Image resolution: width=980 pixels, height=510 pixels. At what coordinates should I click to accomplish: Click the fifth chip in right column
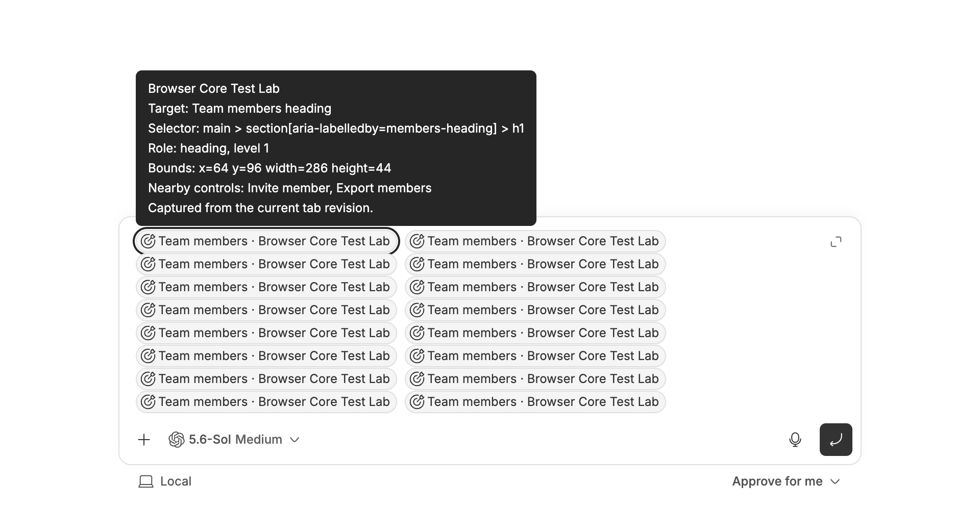[x=535, y=333]
